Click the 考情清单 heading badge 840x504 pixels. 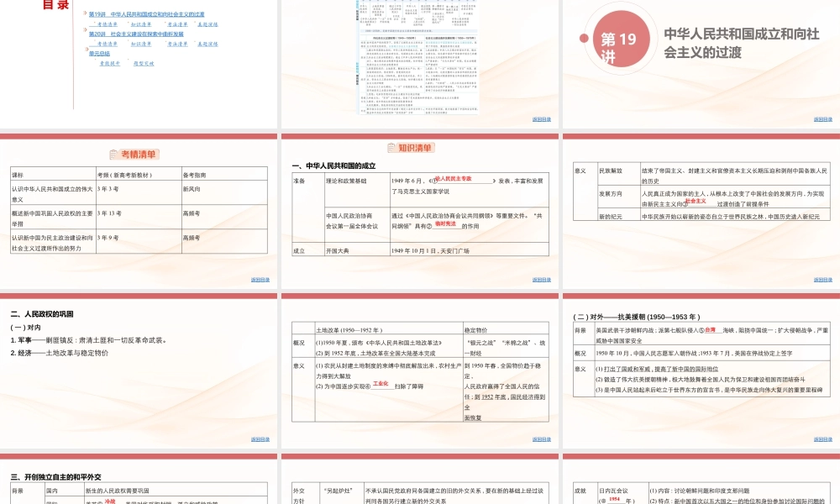click(x=134, y=155)
